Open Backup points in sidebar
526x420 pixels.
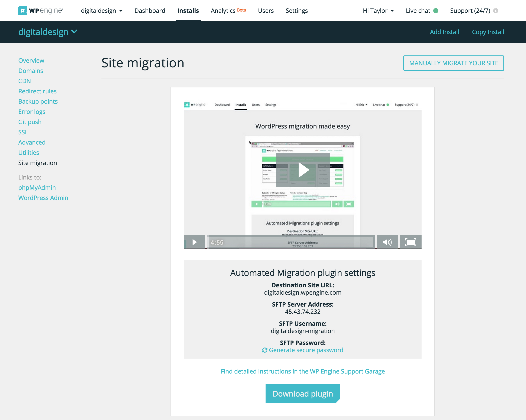click(x=38, y=101)
